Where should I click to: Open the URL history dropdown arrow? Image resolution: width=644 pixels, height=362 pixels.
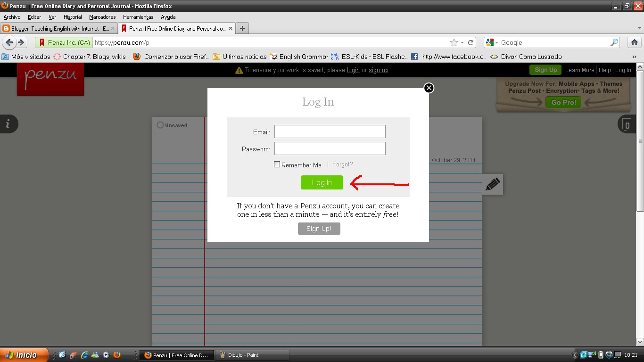(x=462, y=42)
